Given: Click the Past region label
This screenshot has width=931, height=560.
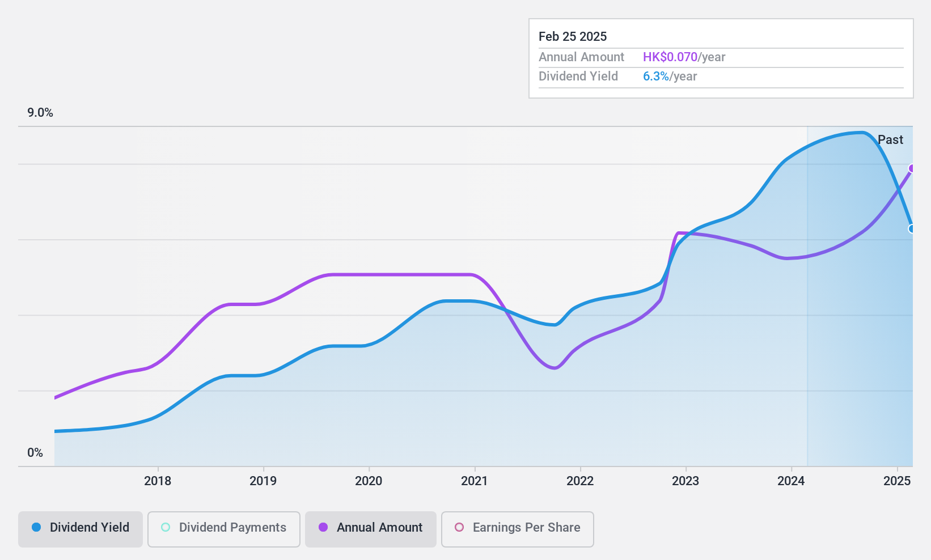Looking at the screenshot, I should click(x=890, y=139).
